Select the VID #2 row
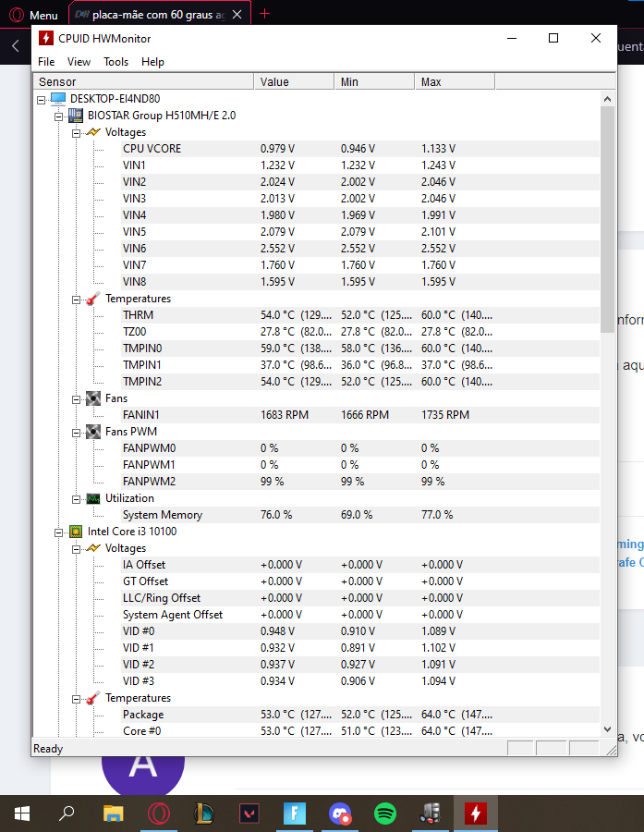 (x=360, y=665)
